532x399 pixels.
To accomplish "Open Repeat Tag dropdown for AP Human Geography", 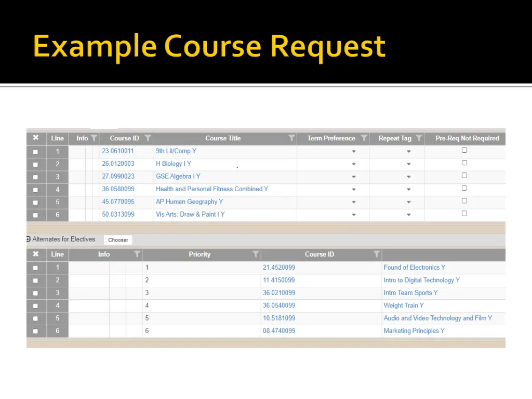I will [408, 202].
